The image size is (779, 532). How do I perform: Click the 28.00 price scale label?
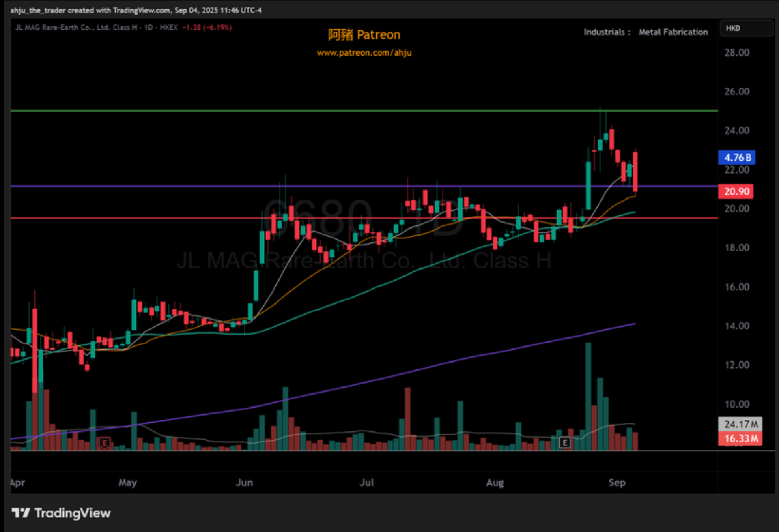click(736, 52)
